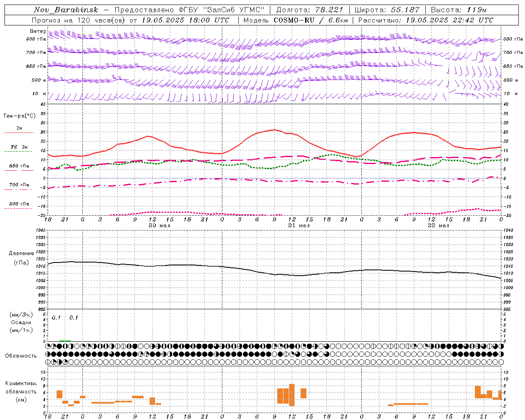The image size is (525, 420).
Task: Click 'Предоставлено ФГБУ ЗапСиб УГМС' provider text
Action: (189, 10)
